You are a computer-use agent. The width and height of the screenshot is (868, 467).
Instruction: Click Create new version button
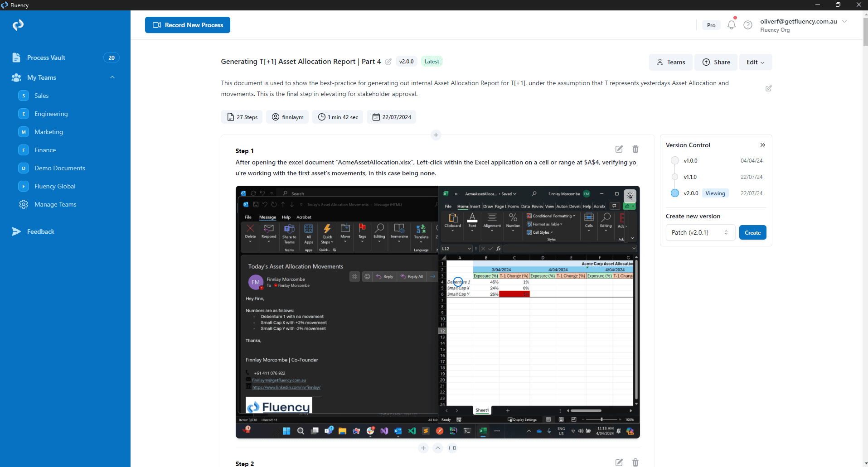(753, 232)
